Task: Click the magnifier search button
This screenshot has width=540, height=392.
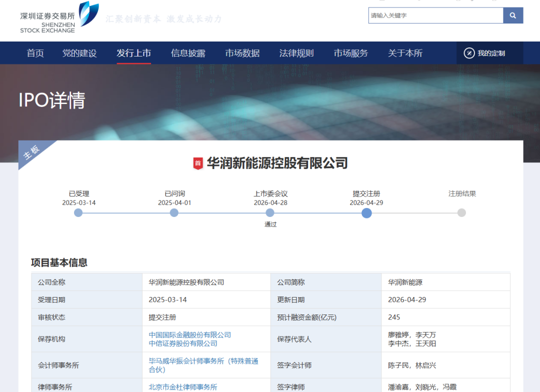Action: pos(513,15)
